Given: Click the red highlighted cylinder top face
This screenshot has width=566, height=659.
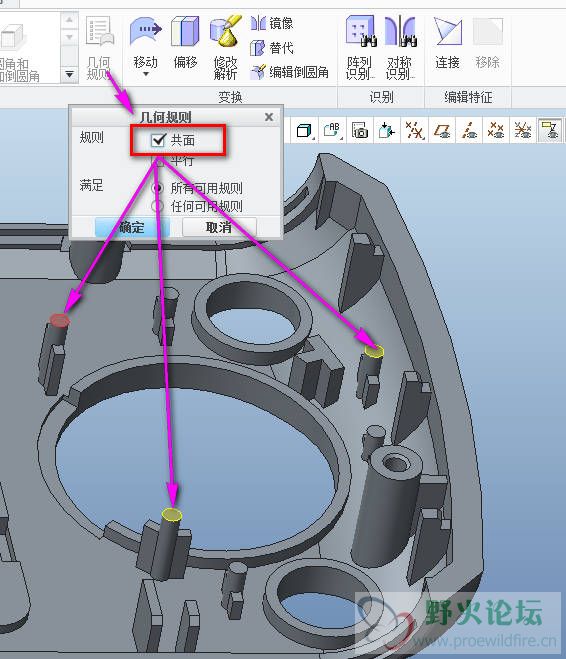Looking at the screenshot, I should click(59, 320).
